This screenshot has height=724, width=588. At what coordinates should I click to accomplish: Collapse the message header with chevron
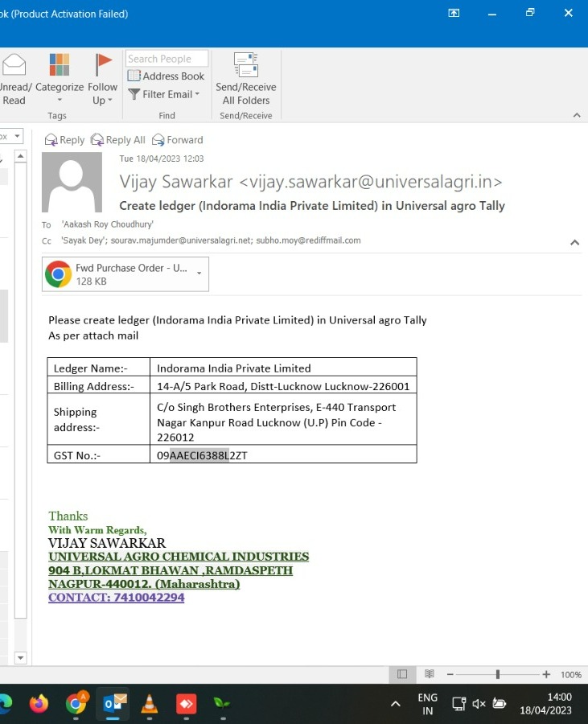click(574, 242)
